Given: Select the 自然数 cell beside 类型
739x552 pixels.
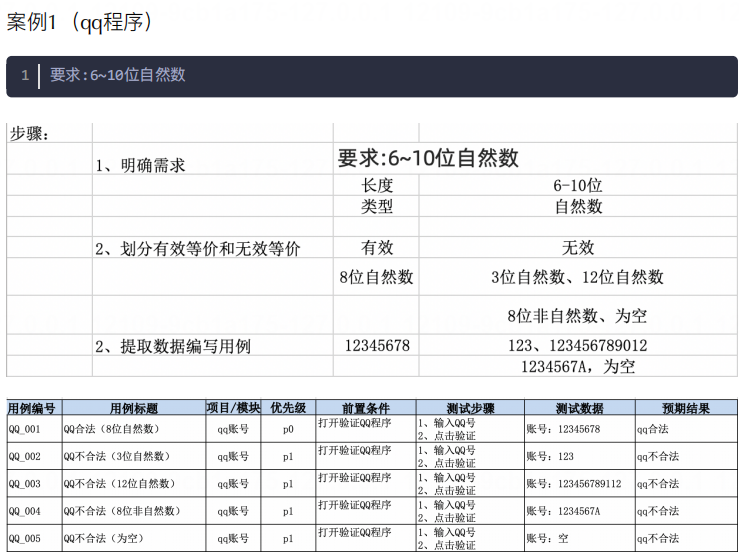Looking at the screenshot, I should click(578, 206).
